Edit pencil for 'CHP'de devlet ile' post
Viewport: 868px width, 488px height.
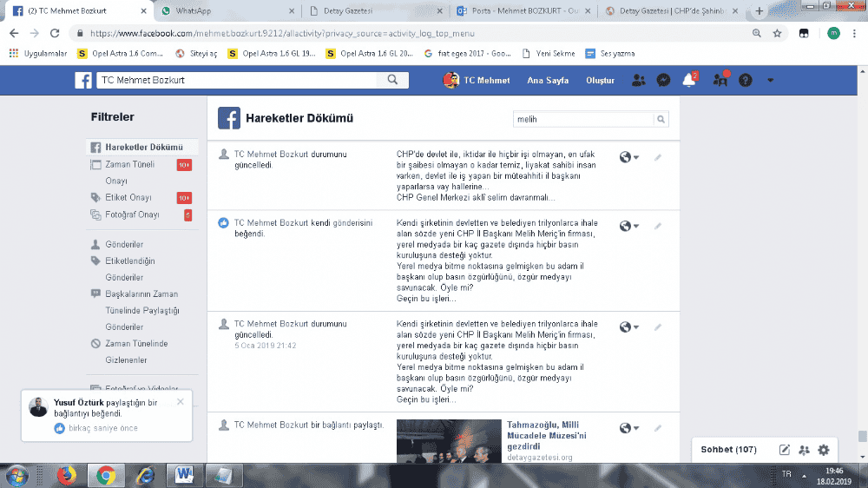pyautogui.click(x=658, y=157)
